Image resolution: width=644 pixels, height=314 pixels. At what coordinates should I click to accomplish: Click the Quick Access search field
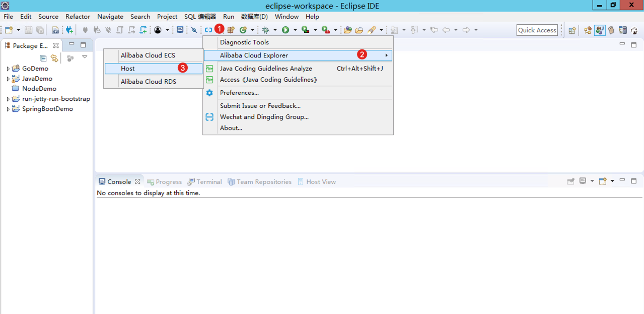coord(537,30)
